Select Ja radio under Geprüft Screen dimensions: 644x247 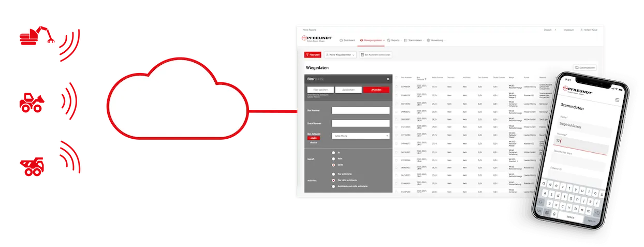pyautogui.click(x=333, y=153)
